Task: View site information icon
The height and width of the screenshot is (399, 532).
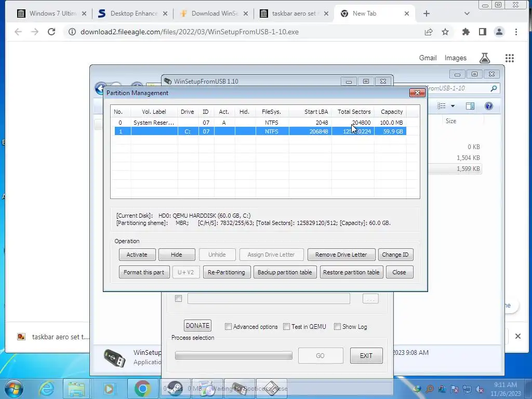Action: [x=72, y=32]
